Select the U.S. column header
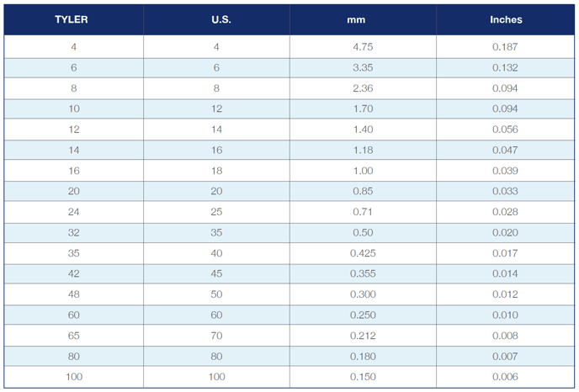Screen dimensions: 579x392 point(216,19)
